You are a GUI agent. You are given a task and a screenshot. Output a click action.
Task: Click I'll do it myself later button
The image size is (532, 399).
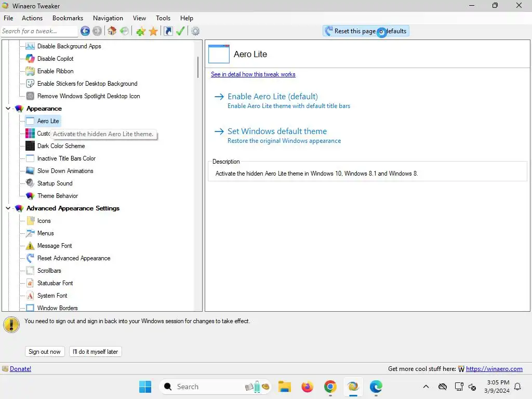click(96, 352)
